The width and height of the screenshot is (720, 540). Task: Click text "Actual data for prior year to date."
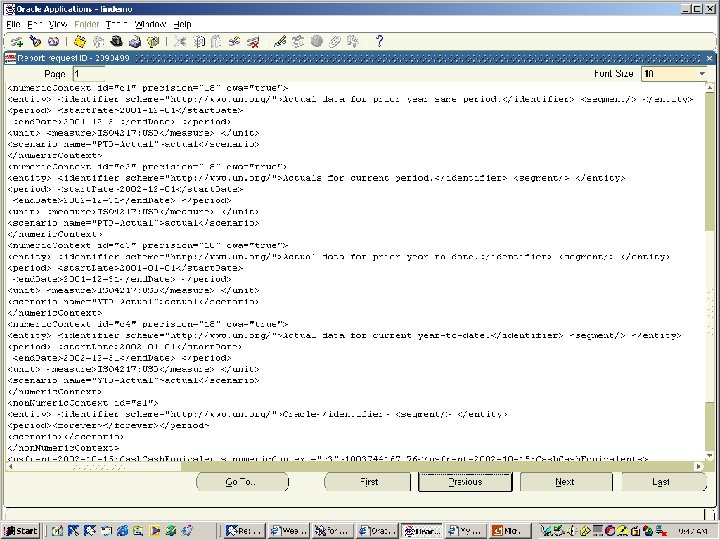[x=382, y=257]
